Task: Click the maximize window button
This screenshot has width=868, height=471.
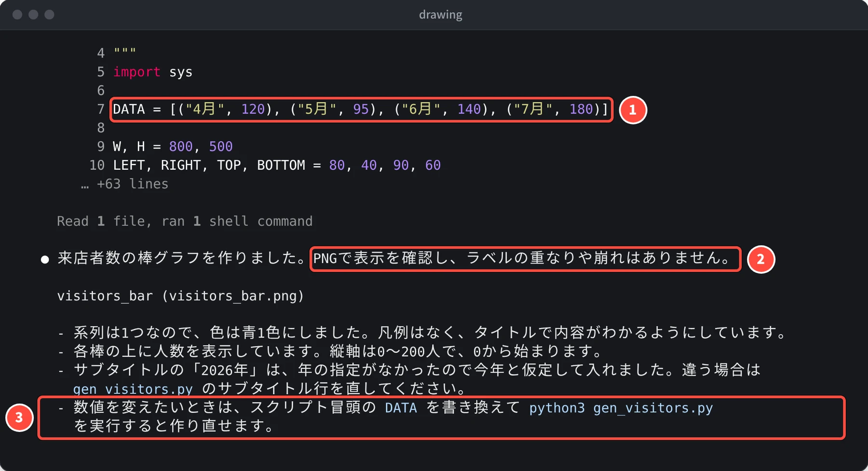Action: coord(49,14)
